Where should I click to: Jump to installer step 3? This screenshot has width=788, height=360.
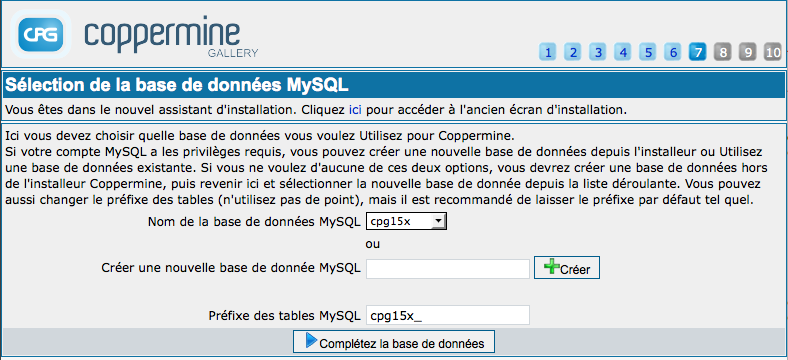point(598,52)
